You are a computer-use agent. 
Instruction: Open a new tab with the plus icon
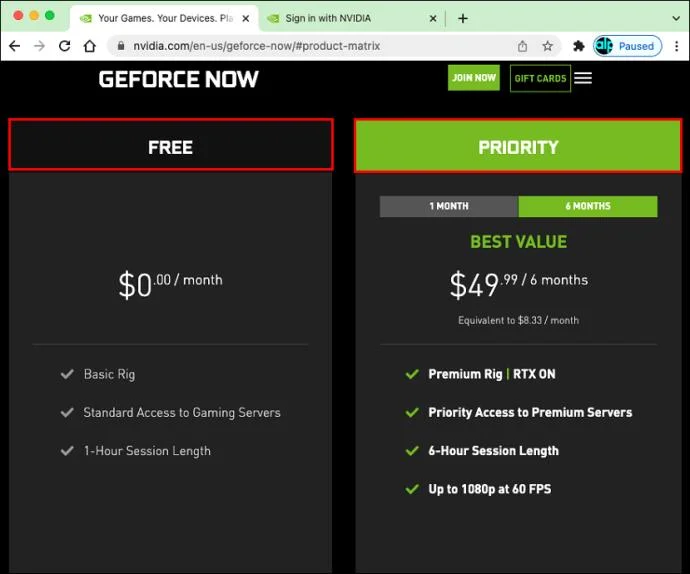(x=462, y=18)
